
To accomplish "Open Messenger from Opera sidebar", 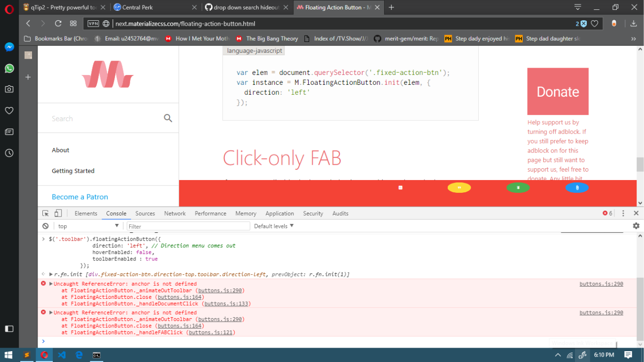I will click(x=9, y=47).
